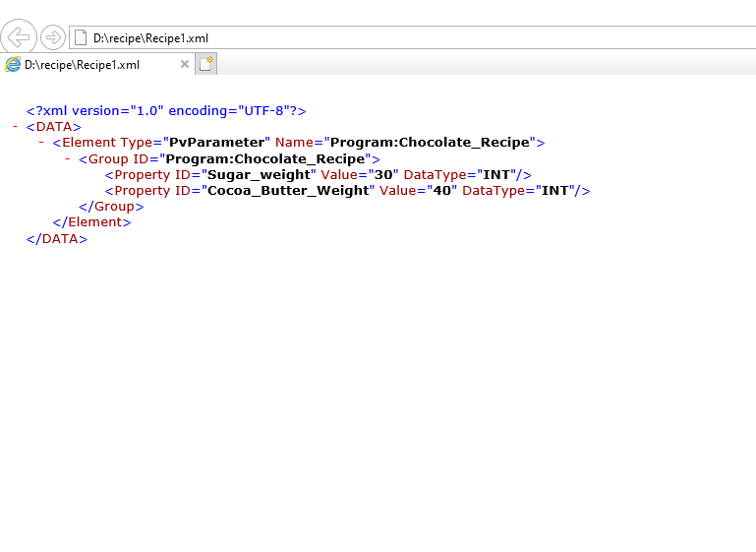Image resolution: width=756 pixels, height=552 pixels.
Task: Click Name value Program:Chocolate_Recipe in Element line
Action: coord(430,143)
